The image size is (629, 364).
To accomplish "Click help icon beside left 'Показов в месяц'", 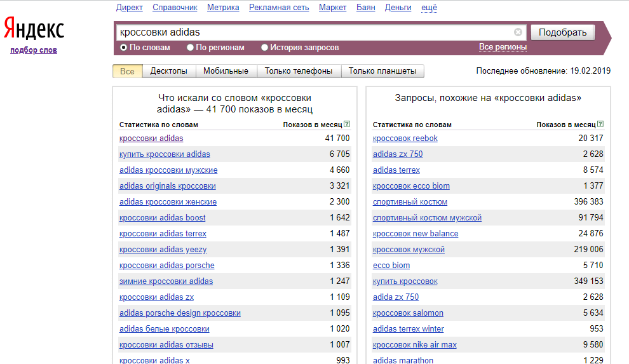I will coord(346,125).
